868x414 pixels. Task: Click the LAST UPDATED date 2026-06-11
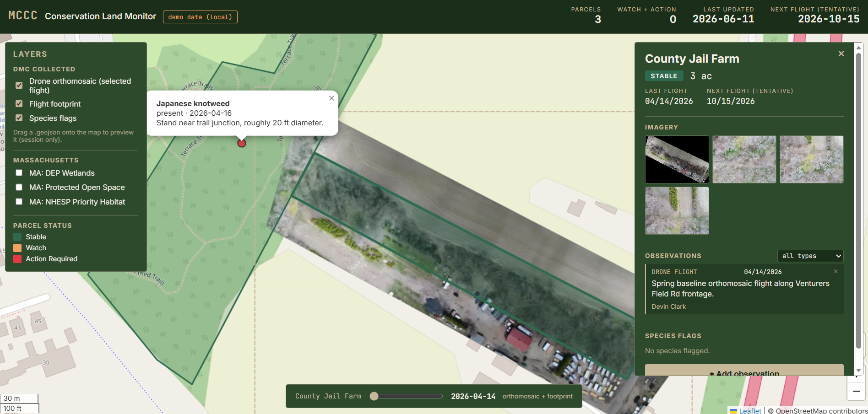(x=723, y=19)
